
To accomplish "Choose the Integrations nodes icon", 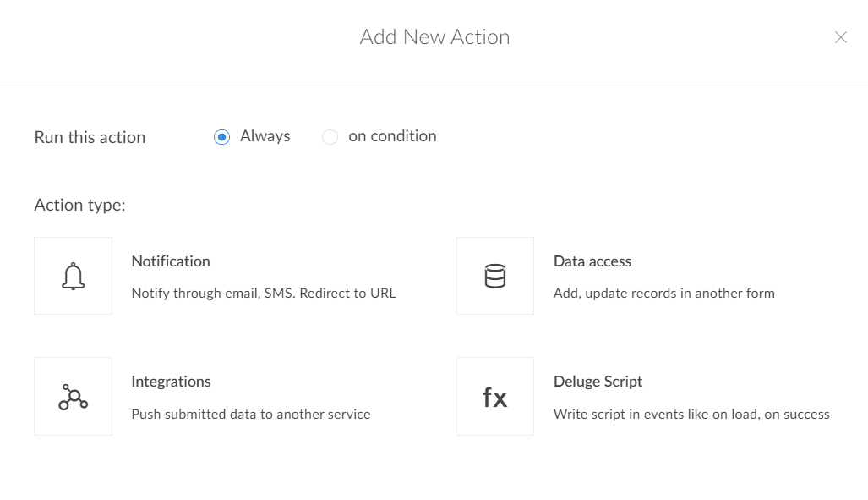I will point(74,396).
